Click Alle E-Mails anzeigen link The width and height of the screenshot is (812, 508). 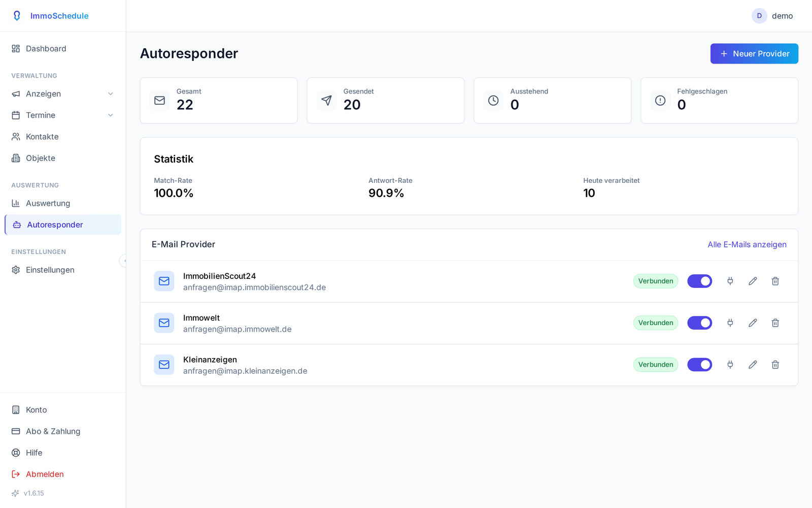747,244
